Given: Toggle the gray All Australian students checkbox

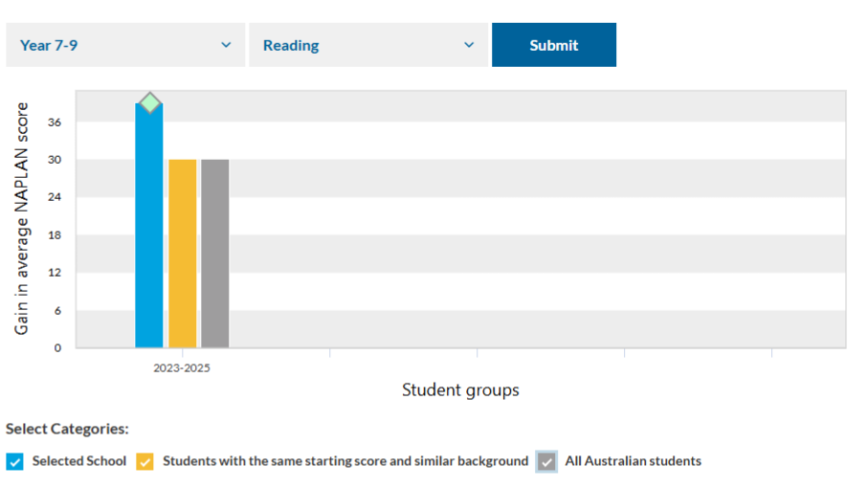Looking at the screenshot, I should 546,461.
